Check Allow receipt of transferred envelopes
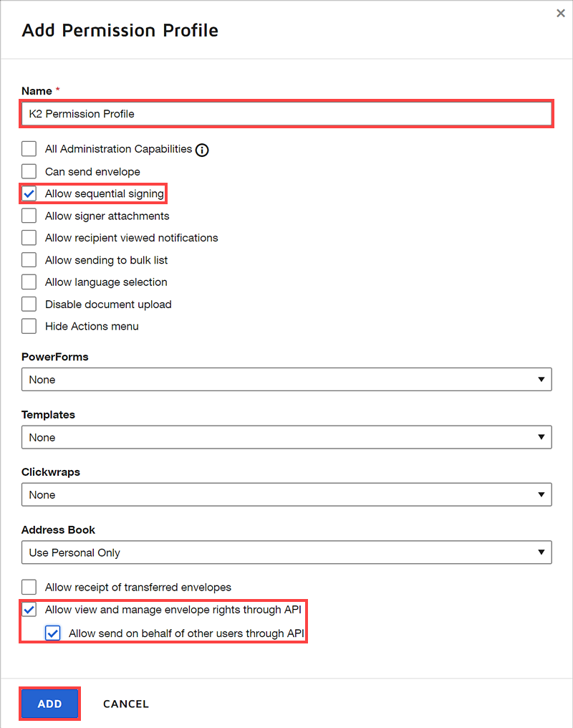This screenshot has height=728, width=573. click(x=29, y=587)
